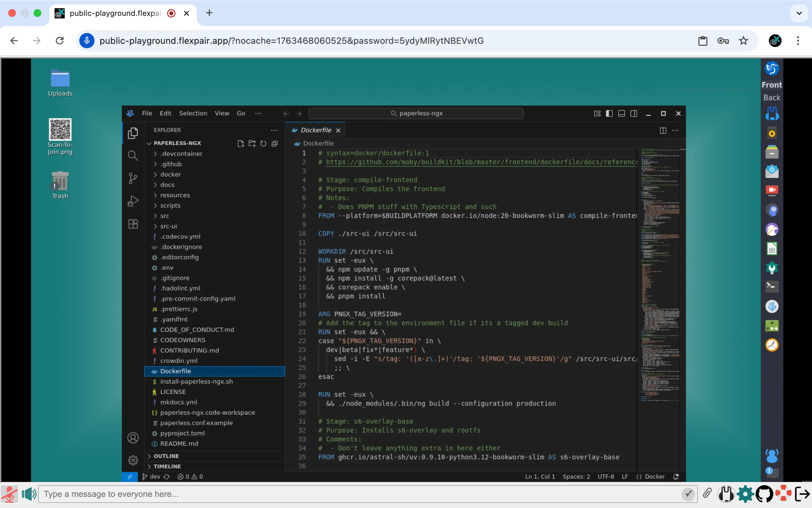Collapse all folders in explorer
Image resolution: width=812 pixels, height=508 pixels.
(x=274, y=144)
